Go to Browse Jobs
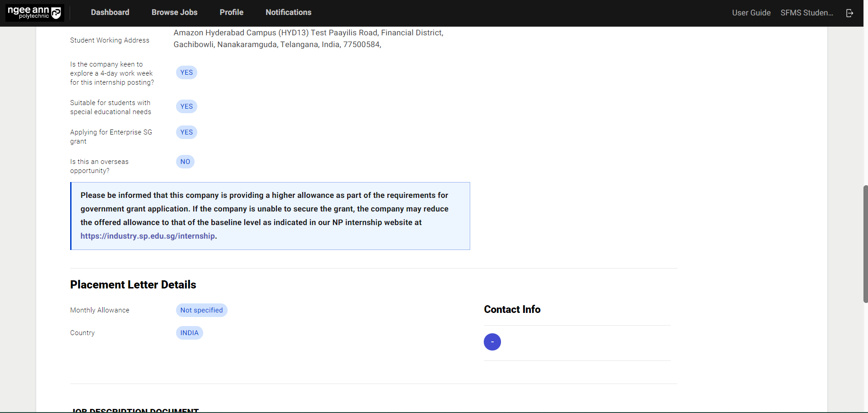 click(174, 13)
